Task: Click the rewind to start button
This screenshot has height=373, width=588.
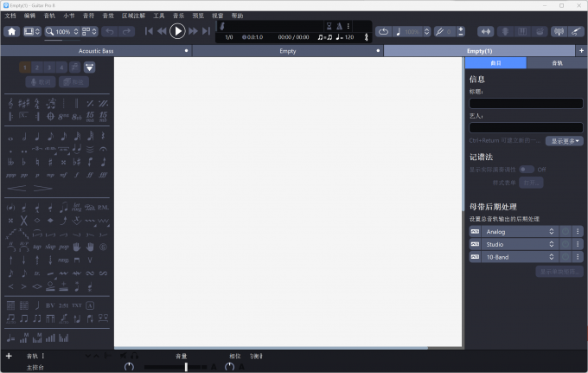Action: pos(149,31)
